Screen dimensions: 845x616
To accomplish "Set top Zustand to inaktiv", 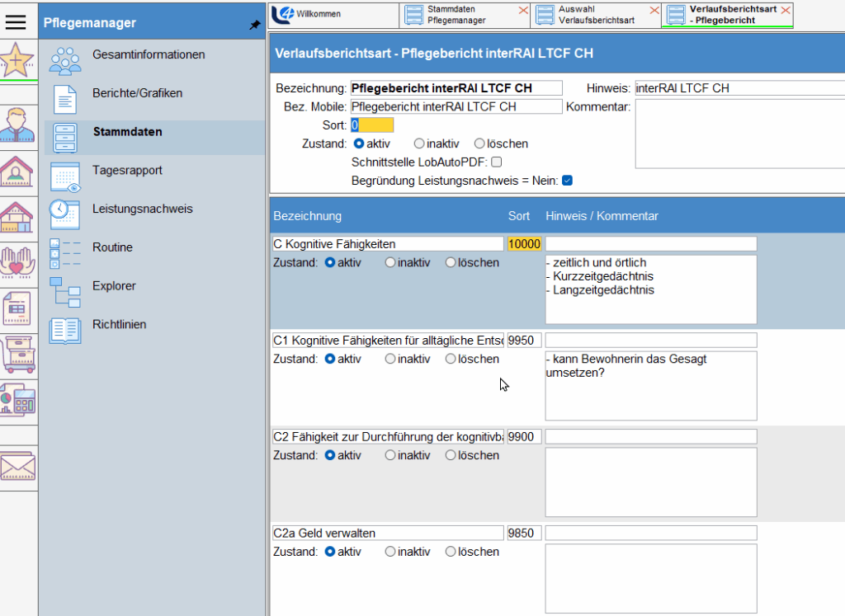I will (419, 143).
